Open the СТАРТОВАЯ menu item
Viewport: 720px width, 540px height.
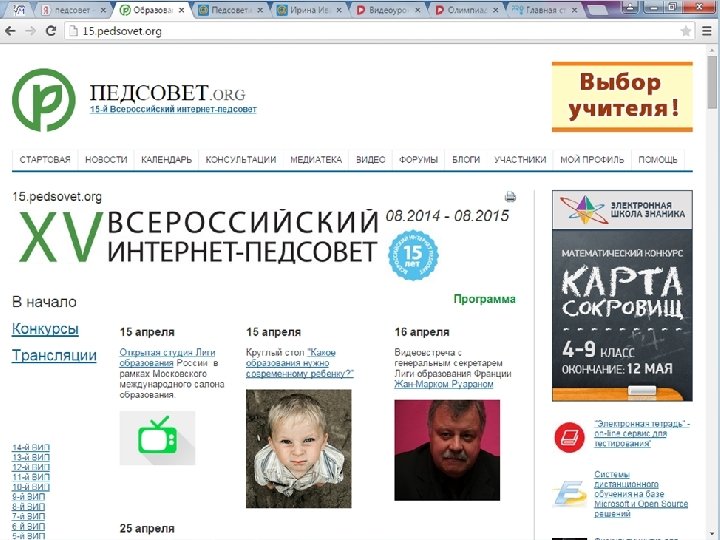click(45, 159)
